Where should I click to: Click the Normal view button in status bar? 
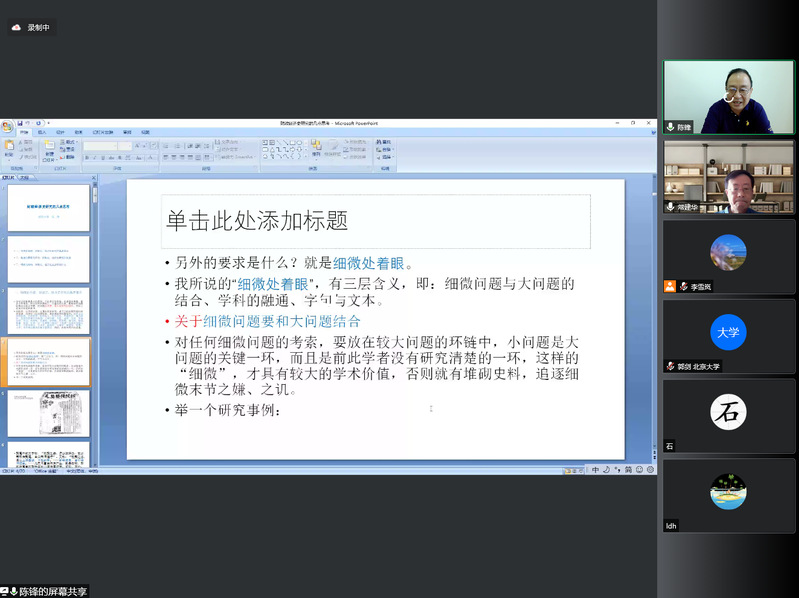pyautogui.click(x=567, y=471)
